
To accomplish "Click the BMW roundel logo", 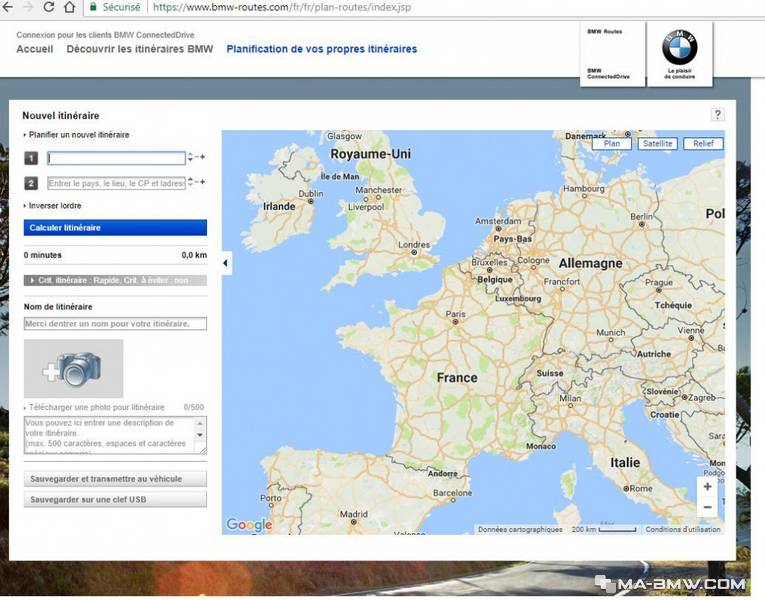I will 680,47.
